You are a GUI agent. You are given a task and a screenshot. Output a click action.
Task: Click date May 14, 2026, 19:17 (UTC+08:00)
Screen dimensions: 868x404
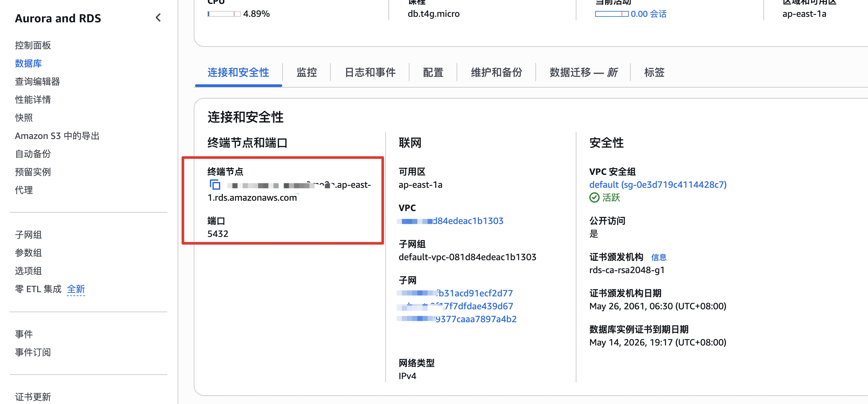click(657, 343)
